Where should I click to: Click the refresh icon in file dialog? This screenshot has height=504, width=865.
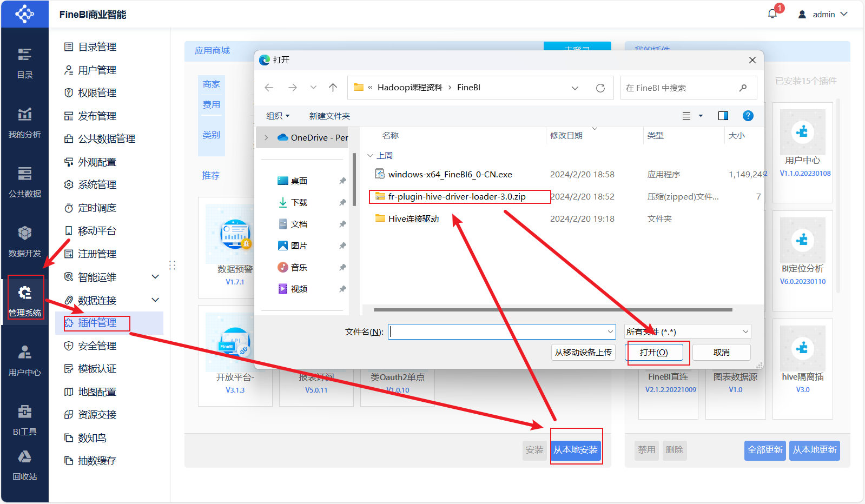pos(600,88)
